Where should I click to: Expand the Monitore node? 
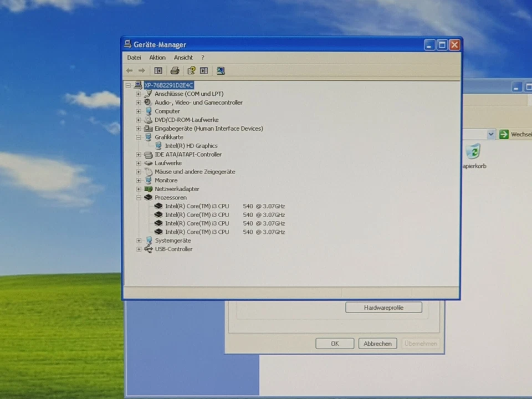(139, 180)
